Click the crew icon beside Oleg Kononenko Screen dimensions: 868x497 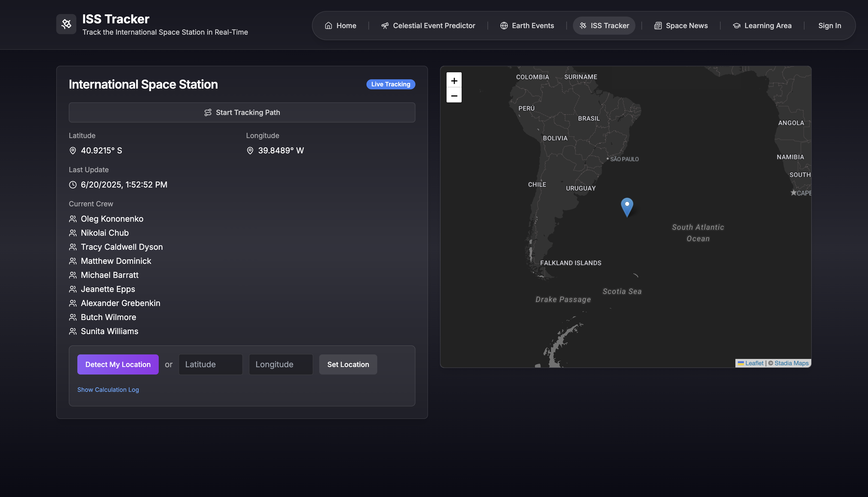point(73,219)
